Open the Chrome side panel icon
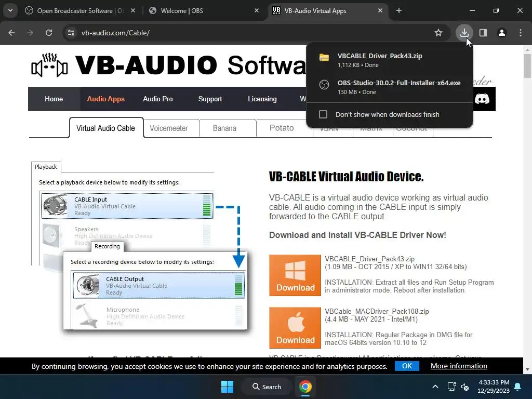532x399 pixels. [483, 33]
